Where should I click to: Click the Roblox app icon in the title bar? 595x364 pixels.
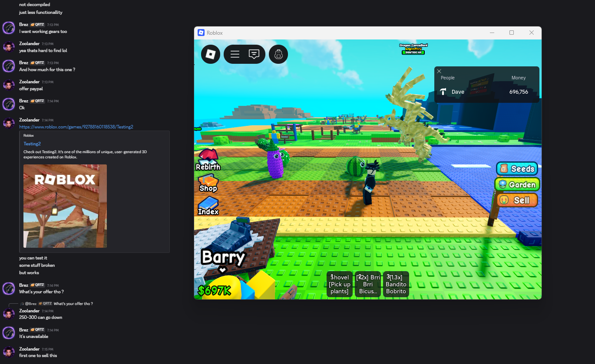tap(201, 33)
